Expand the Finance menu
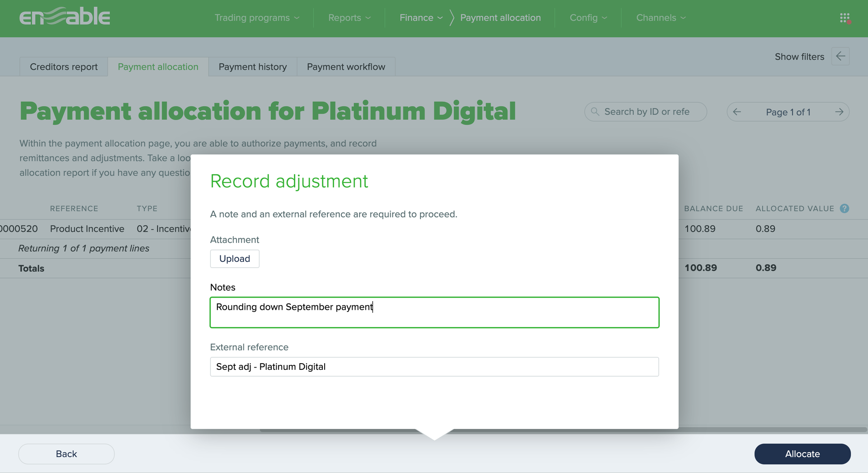The image size is (868, 473). tap(421, 18)
